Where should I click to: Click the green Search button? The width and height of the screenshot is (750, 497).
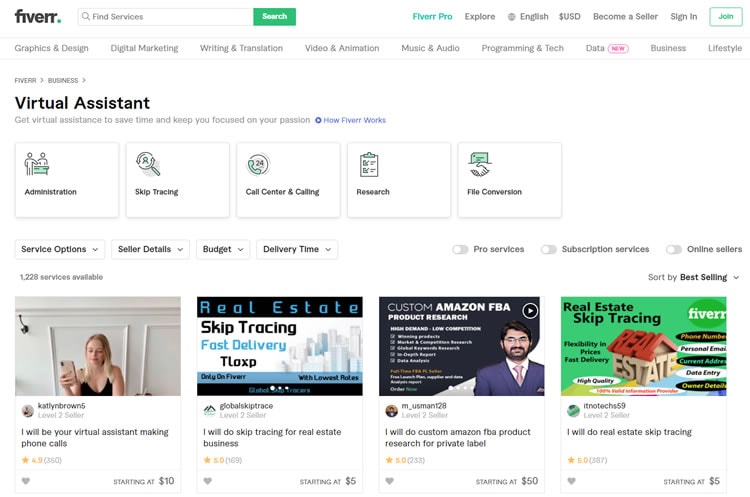[x=274, y=16]
